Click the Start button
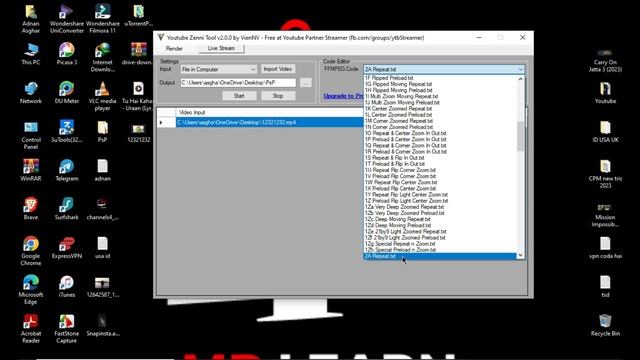Image resolution: width=640 pixels, height=360 pixels. 239,96
